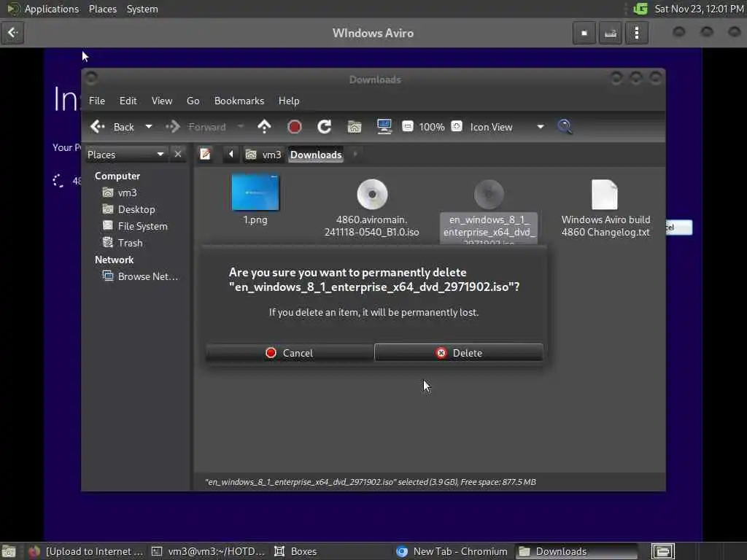Click the path bar left scroll arrow
Screen dimensions: 747x560
click(x=231, y=155)
